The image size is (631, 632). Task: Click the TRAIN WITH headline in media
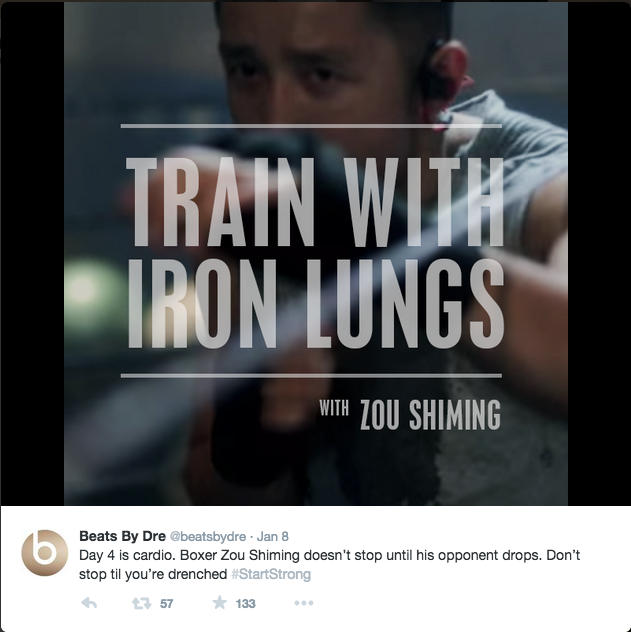315,202
